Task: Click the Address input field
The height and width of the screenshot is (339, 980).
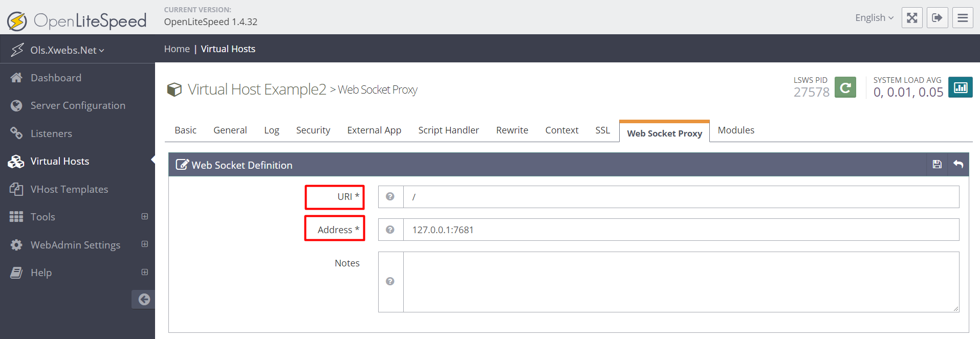Action: [681, 230]
